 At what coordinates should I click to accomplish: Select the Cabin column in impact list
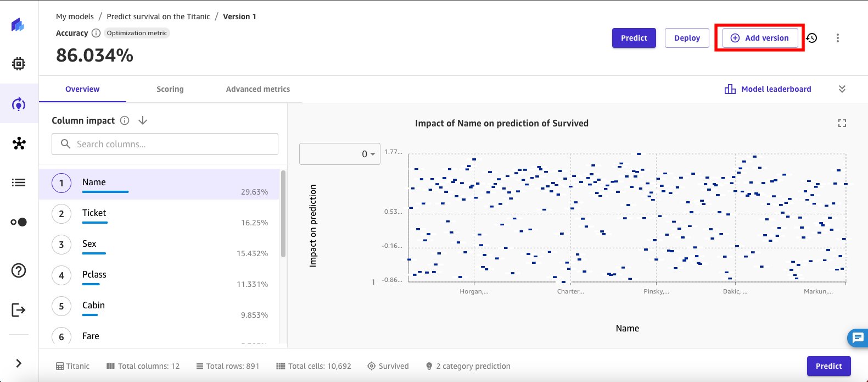click(159, 307)
